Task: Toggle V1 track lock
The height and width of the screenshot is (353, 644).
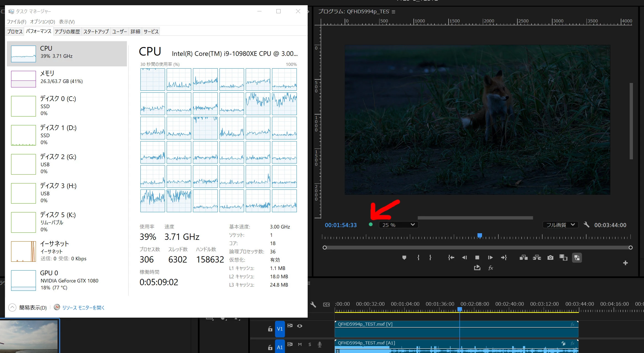Action: 270,329
